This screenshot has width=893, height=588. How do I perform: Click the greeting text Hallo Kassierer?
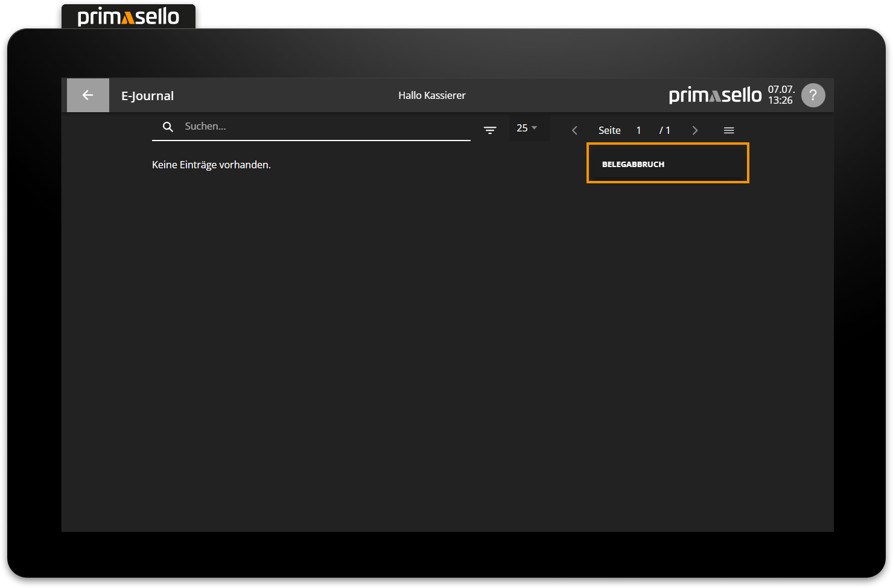pyautogui.click(x=431, y=95)
